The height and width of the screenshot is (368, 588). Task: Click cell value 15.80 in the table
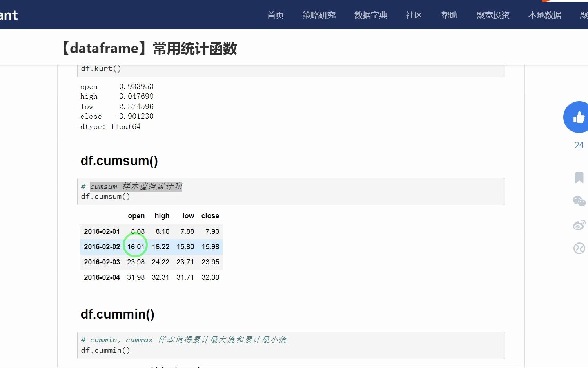click(185, 247)
